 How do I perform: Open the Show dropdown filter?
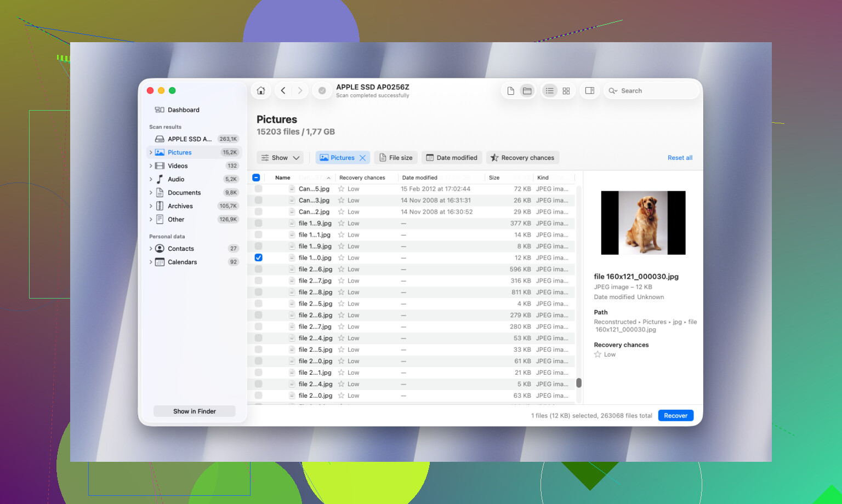click(x=280, y=158)
